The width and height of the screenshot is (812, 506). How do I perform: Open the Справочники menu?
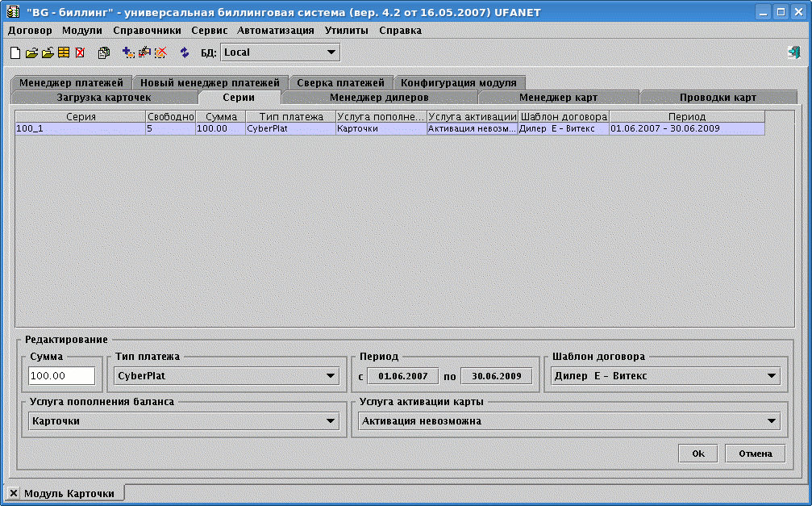coord(147,30)
